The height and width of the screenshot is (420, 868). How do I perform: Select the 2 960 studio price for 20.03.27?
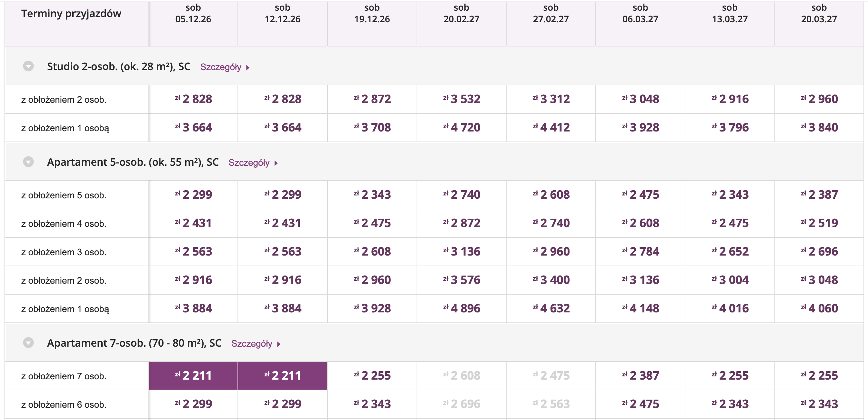pos(819,99)
